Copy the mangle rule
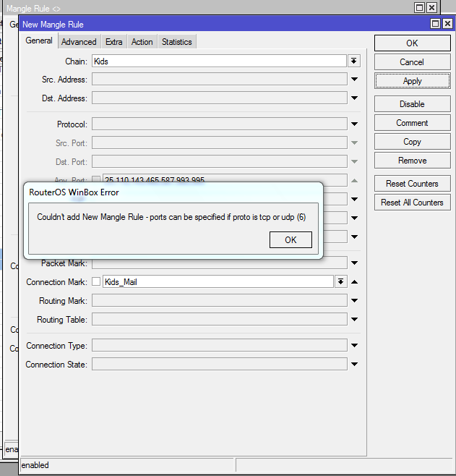Image resolution: width=456 pixels, height=476 pixels. point(412,142)
